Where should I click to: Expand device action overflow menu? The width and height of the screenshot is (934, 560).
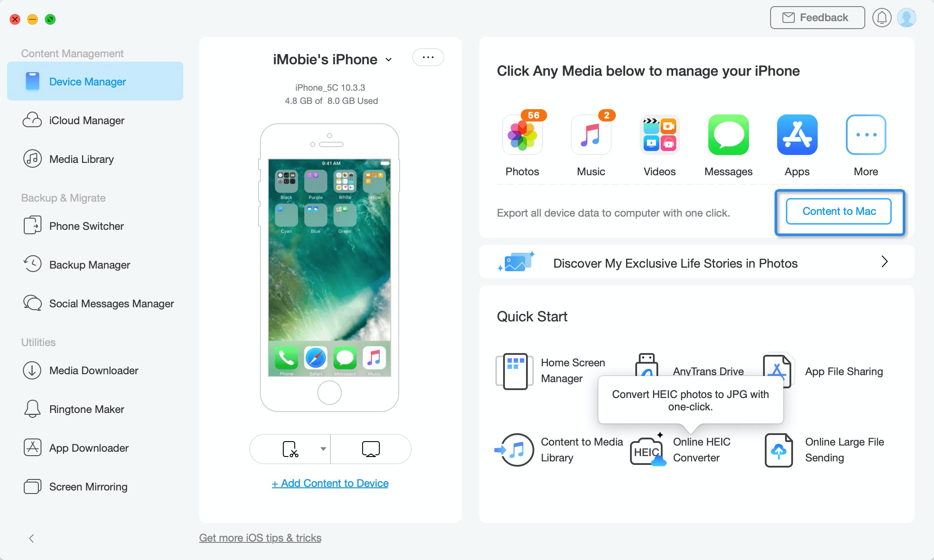coord(428,57)
